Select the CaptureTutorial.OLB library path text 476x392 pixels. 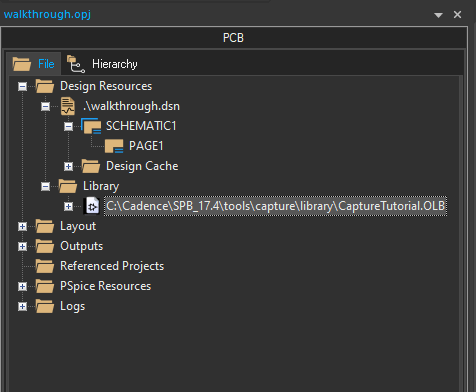[275, 206]
